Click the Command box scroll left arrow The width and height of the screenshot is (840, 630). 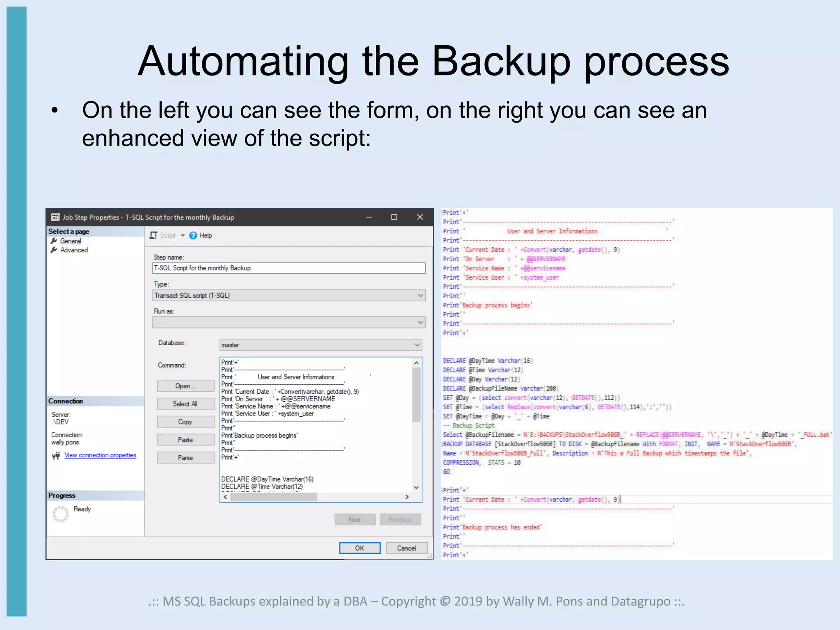(x=225, y=497)
